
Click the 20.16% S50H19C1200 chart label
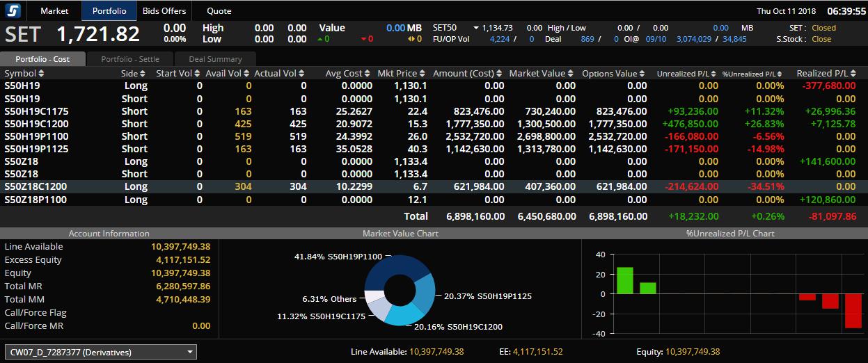click(x=458, y=326)
